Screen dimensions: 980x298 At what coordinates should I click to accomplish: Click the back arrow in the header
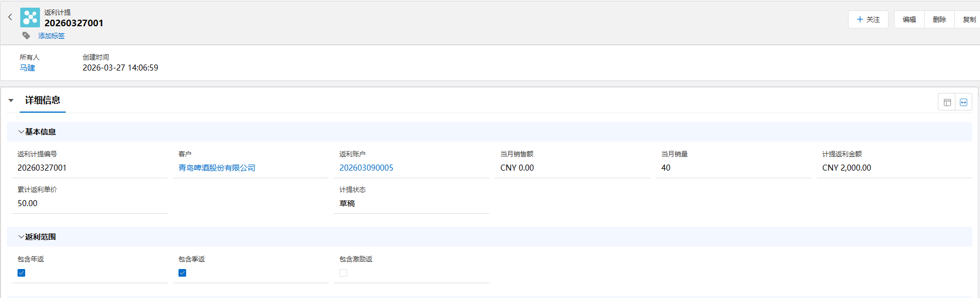[x=10, y=17]
